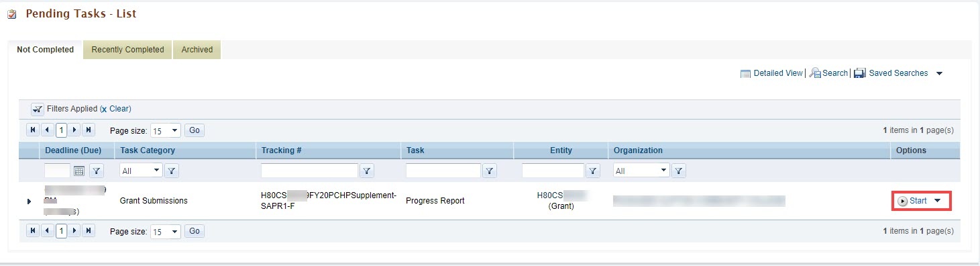
Task: Open the Detailed View icon
Action: (x=745, y=74)
